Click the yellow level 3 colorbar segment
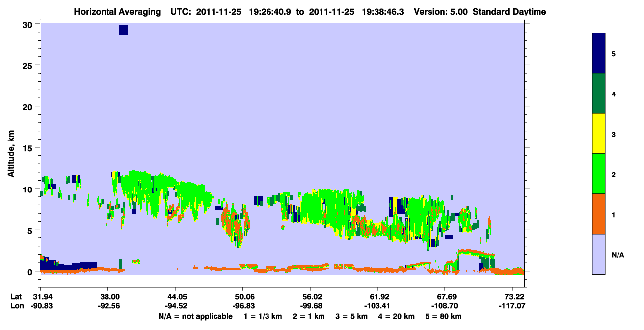Viewport: 644px width, 330px height. click(599, 134)
